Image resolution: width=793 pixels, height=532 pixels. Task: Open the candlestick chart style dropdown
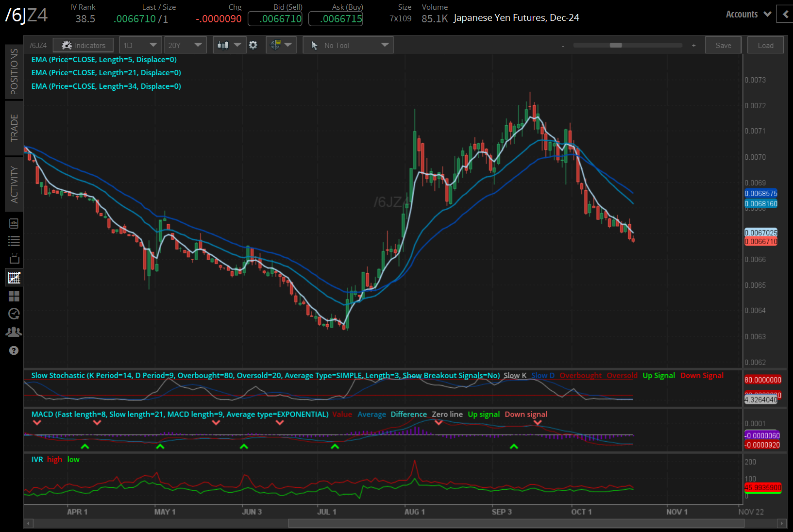[229, 45]
